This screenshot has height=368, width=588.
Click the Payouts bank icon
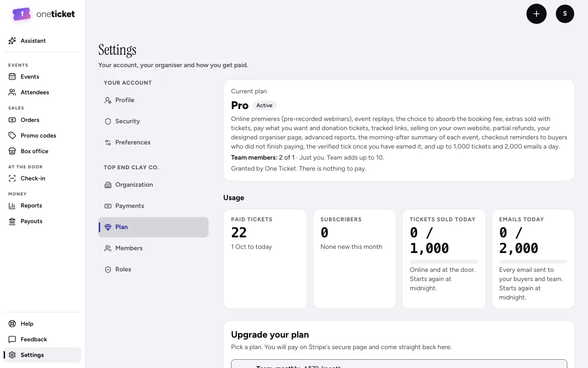coord(12,221)
